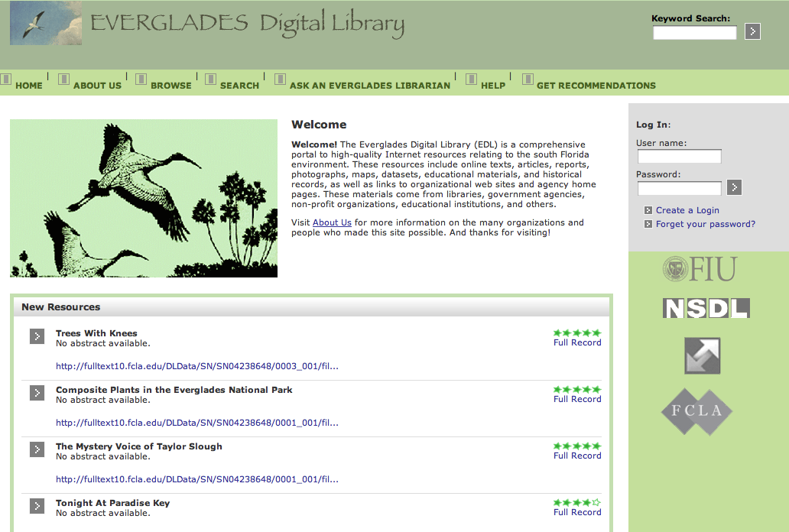Open Full Record for Composite Plants

coord(577,399)
